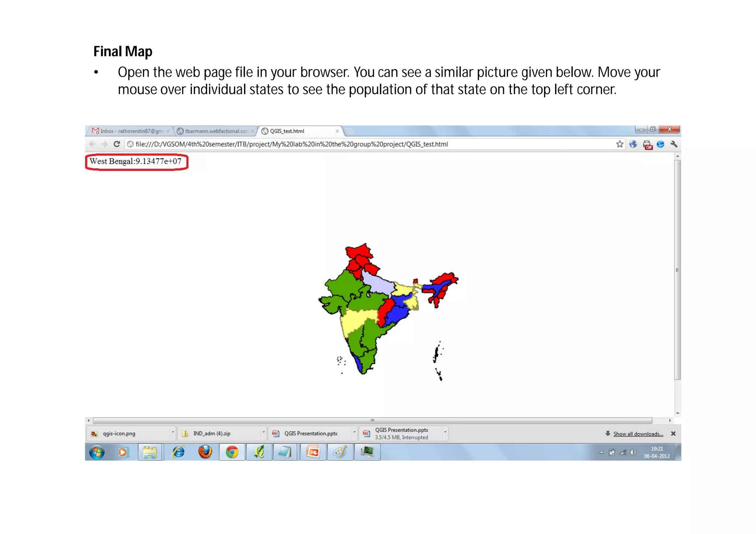
Task: Open the wrench settings menu
Action: (x=674, y=144)
